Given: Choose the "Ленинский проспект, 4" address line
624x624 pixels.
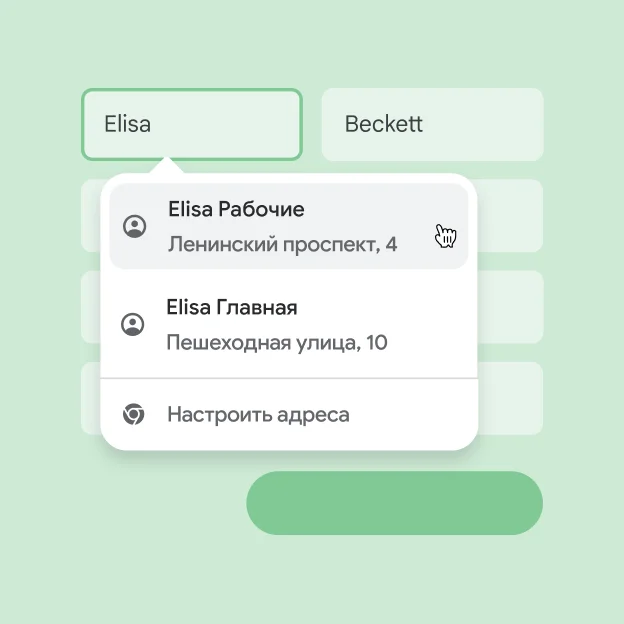Looking at the screenshot, I should (282, 244).
